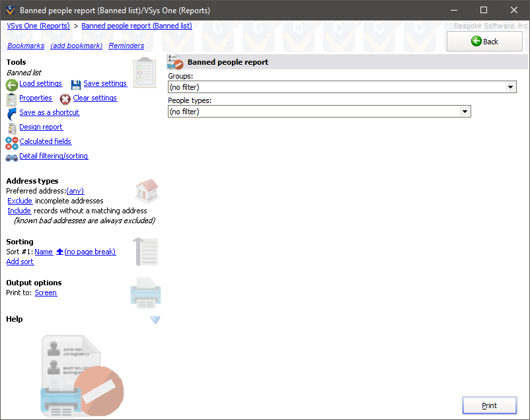Toggle Exclude incomplete addresses
This screenshot has width=530, height=420.
coord(19,201)
